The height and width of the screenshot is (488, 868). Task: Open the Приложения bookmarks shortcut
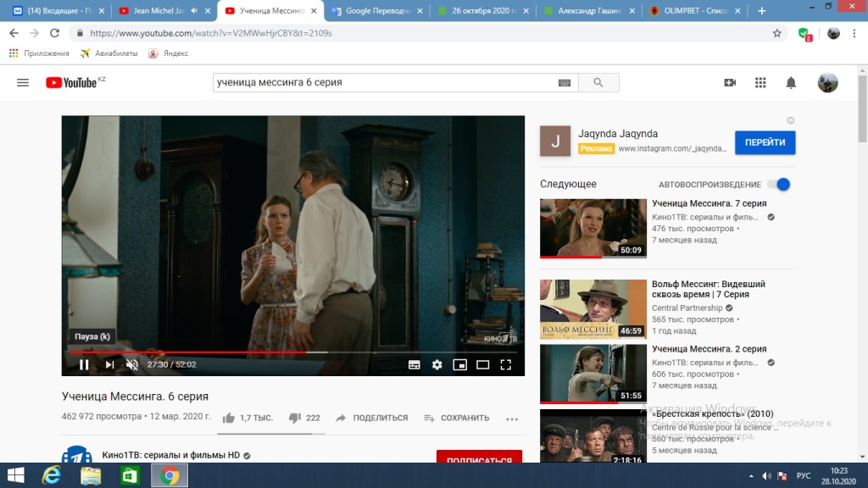coord(39,53)
